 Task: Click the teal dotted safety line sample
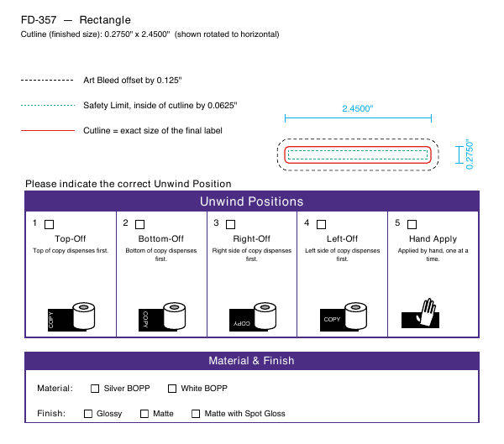pos(48,106)
